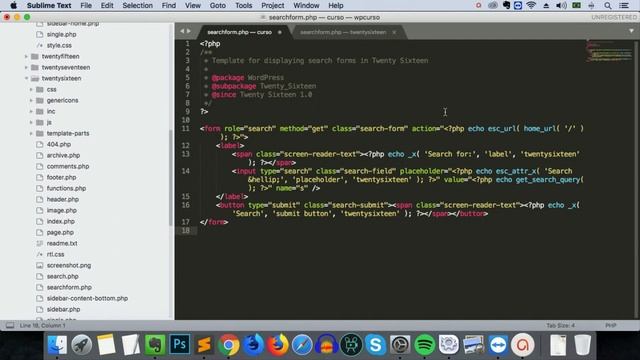Open header.php in the sidebar
The height and width of the screenshot is (360, 640).
click(x=62, y=200)
